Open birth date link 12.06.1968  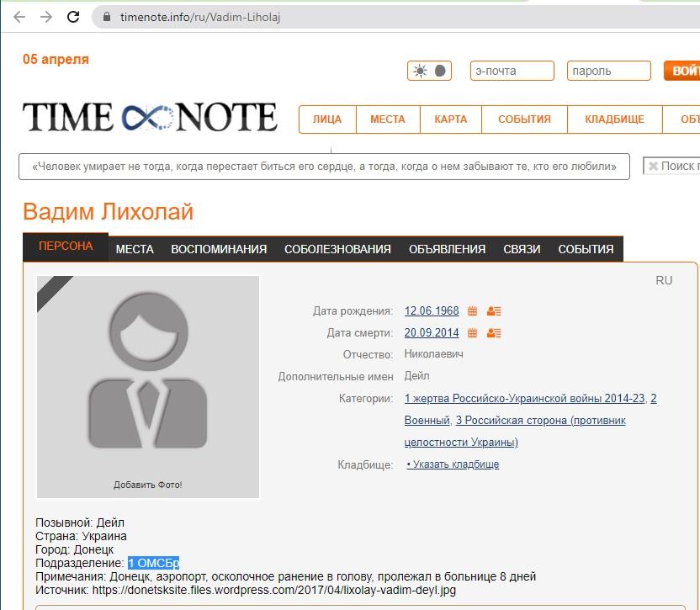coord(432,310)
